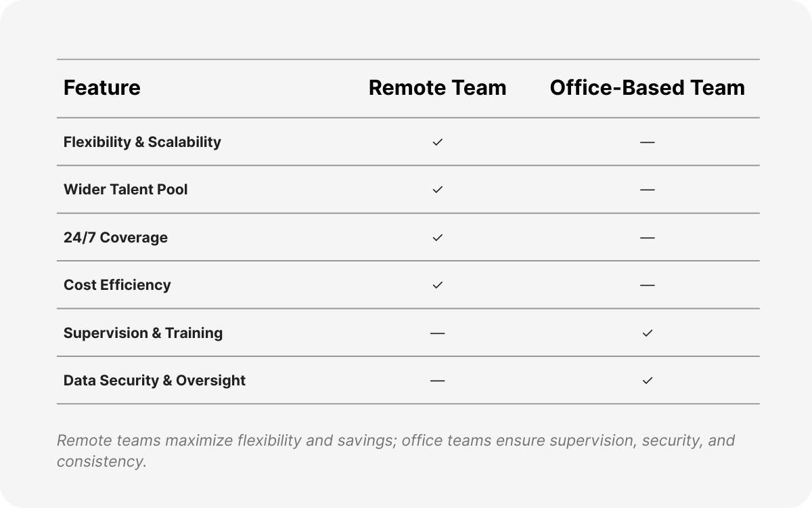Viewport: 812px width, 508px height.
Task: Click the Remote Team checkmark for Flexibility & Scalability
Action: coord(437,142)
